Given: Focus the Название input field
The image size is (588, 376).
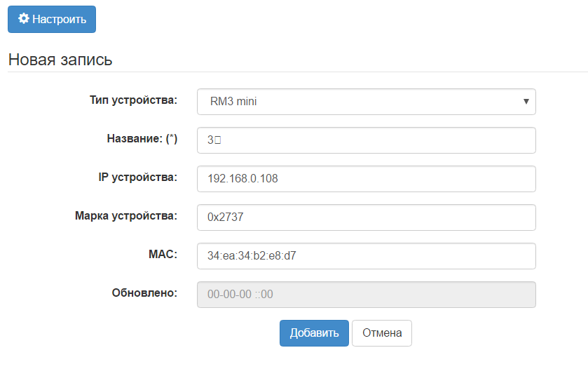Looking at the screenshot, I should tap(366, 140).
